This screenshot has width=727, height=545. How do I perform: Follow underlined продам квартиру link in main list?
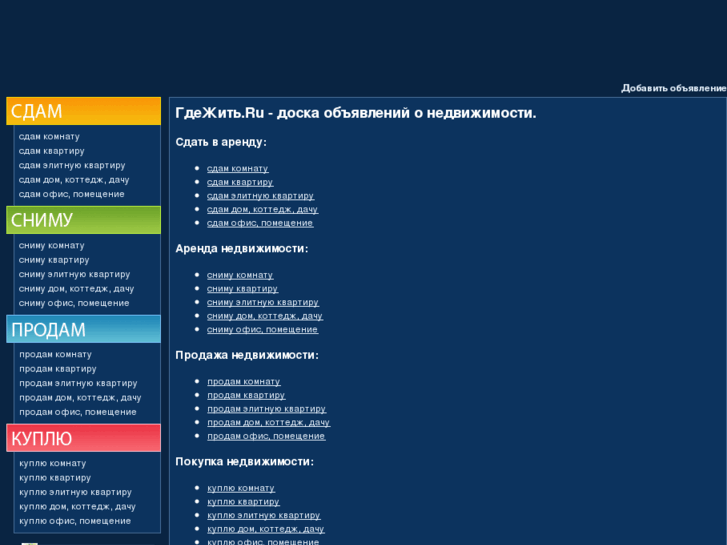click(246, 395)
